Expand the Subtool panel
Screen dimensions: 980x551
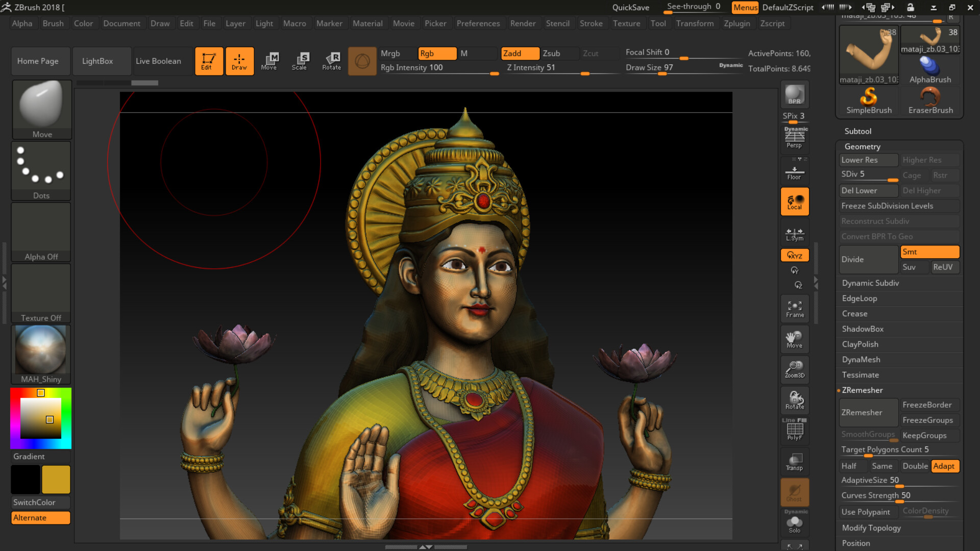click(858, 131)
